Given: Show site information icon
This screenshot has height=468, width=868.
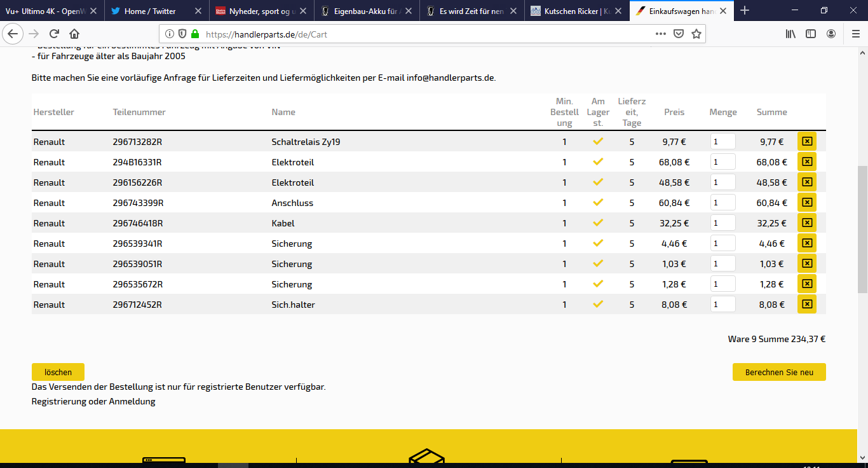Looking at the screenshot, I should [x=170, y=34].
